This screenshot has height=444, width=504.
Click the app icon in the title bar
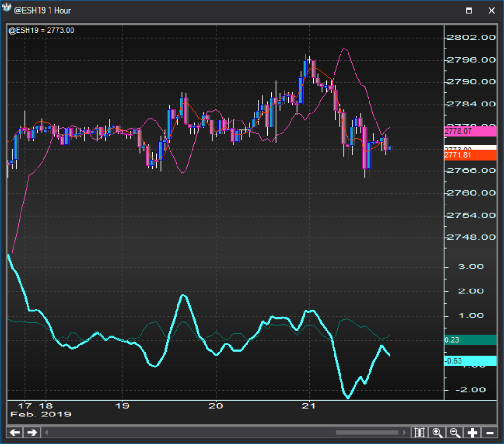point(7,8)
